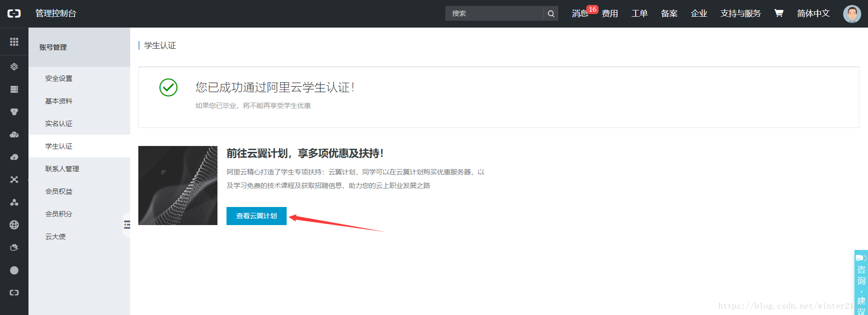This screenshot has height=315, width=868.
Task: Open the 工单 tickets menu
Action: 639,14
